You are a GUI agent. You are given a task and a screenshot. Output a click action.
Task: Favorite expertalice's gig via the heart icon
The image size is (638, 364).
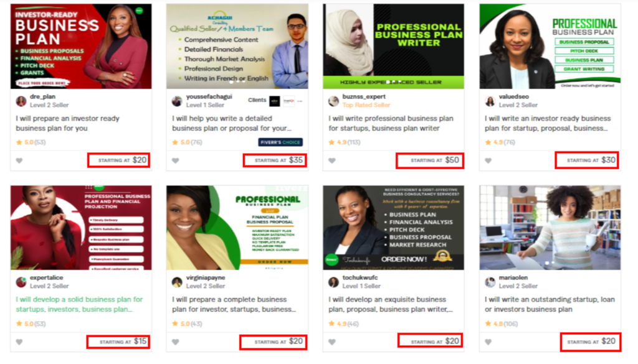(19, 342)
